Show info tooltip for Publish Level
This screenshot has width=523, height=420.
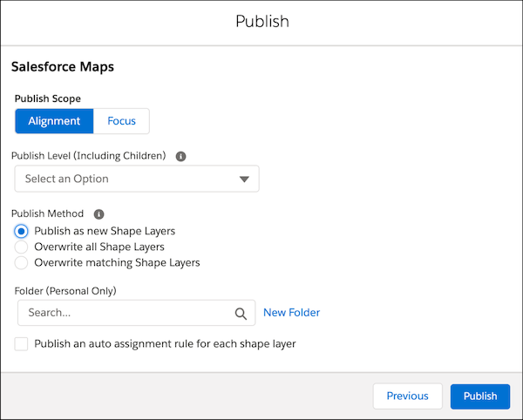(x=180, y=156)
